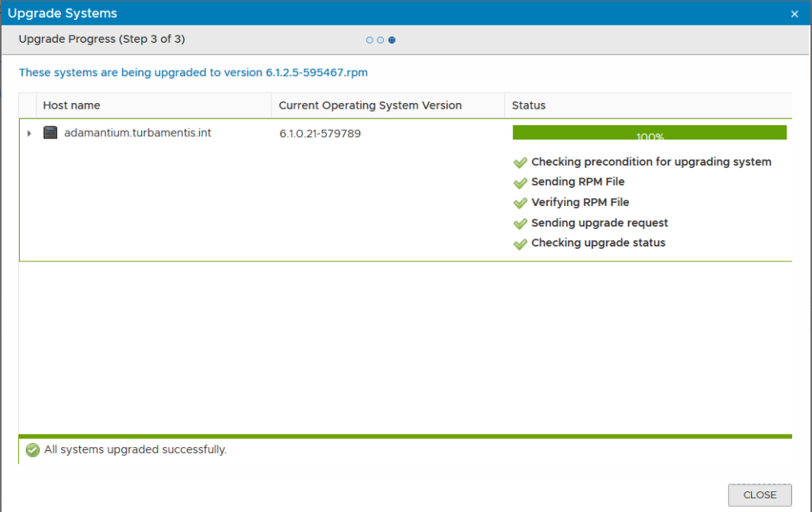Viewport: 812px width, 512px height.
Task: Select the second step indicator dot
Action: (381, 40)
